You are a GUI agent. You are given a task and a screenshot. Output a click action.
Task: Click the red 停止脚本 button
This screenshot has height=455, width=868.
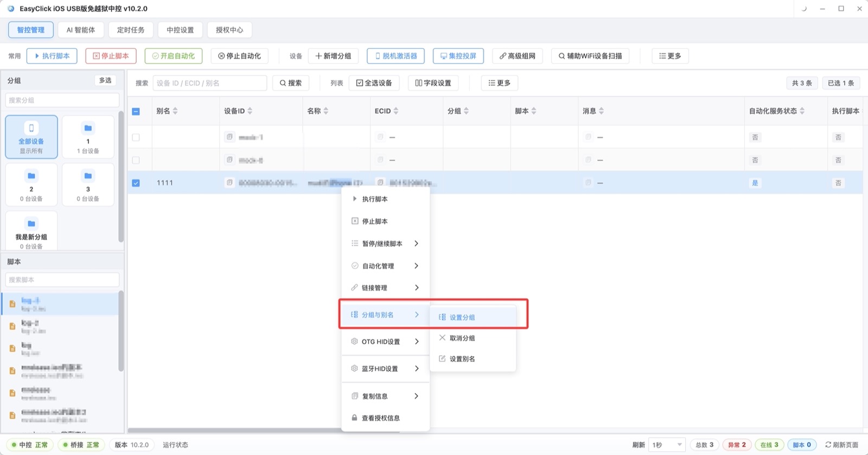point(111,56)
